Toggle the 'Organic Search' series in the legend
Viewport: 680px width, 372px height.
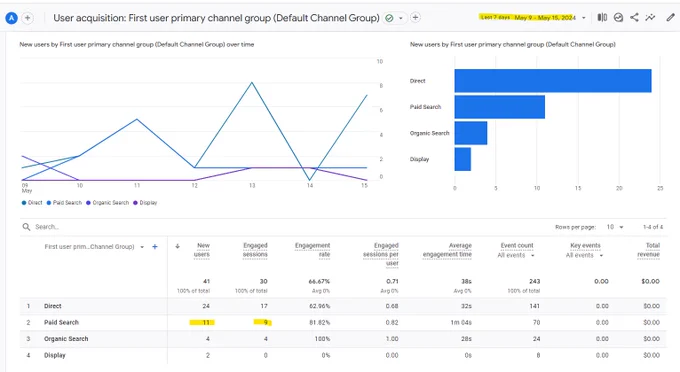coord(107,202)
